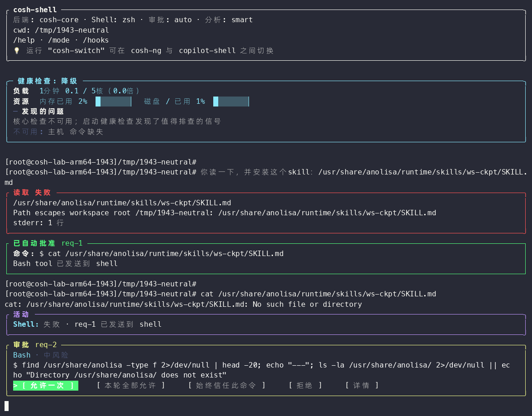Click the 不可用: 主机 命令缺失 line
532x416 pixels.
click(x=58, y=132)
